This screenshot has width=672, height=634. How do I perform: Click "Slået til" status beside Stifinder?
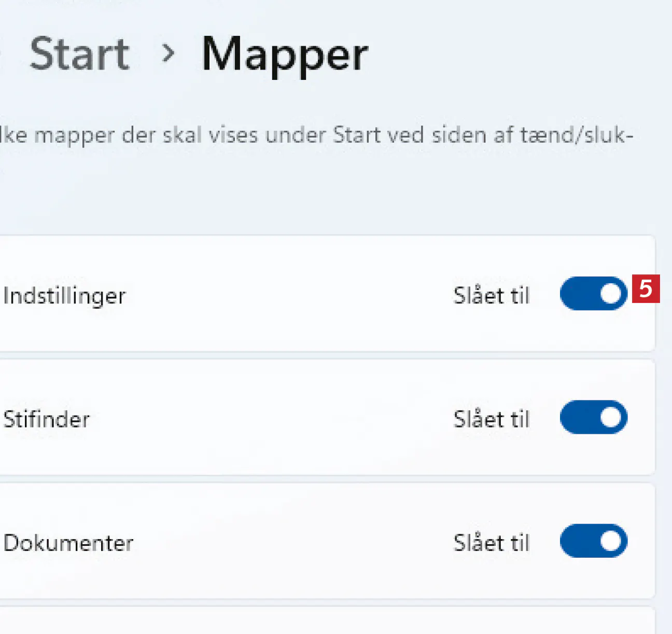tap(491, 419)
